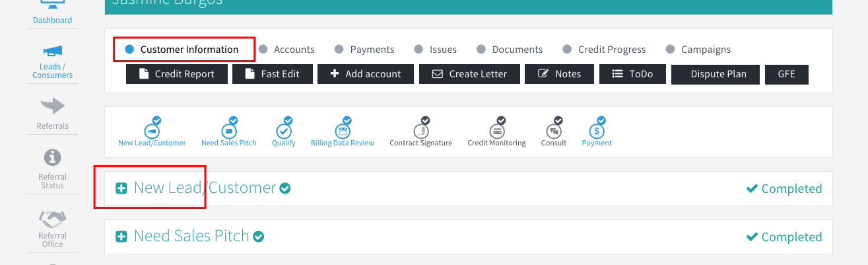Switch to the Documents tab
This screenshot has height=265, width=868.
pyautogui.click(x=510, y=50)
